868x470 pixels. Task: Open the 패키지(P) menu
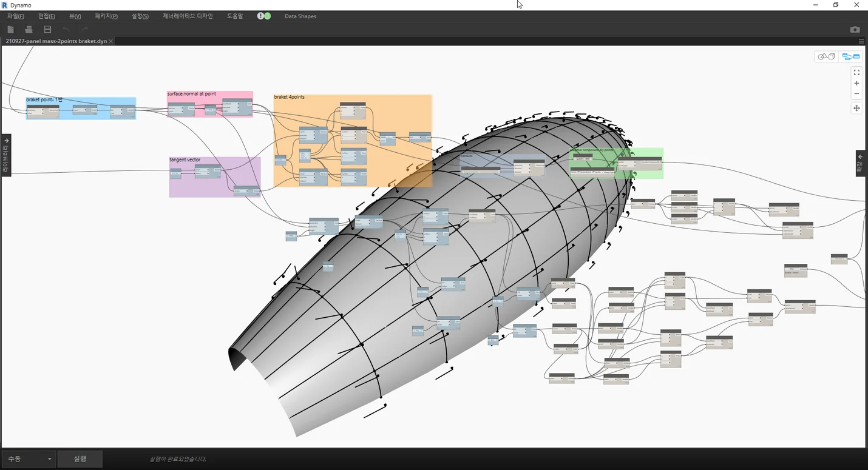[106, 16]
